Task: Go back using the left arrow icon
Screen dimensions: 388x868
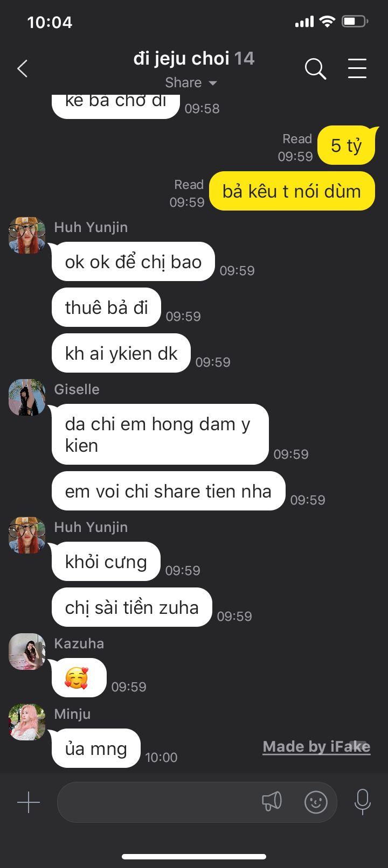Action: [x=22, y=69]
